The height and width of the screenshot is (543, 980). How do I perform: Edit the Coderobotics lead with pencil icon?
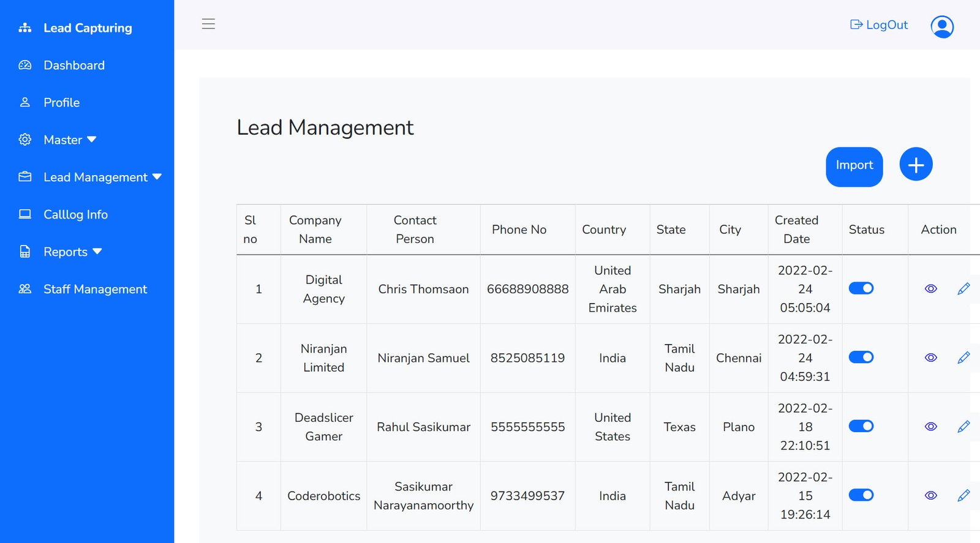[x=963, y=495]
